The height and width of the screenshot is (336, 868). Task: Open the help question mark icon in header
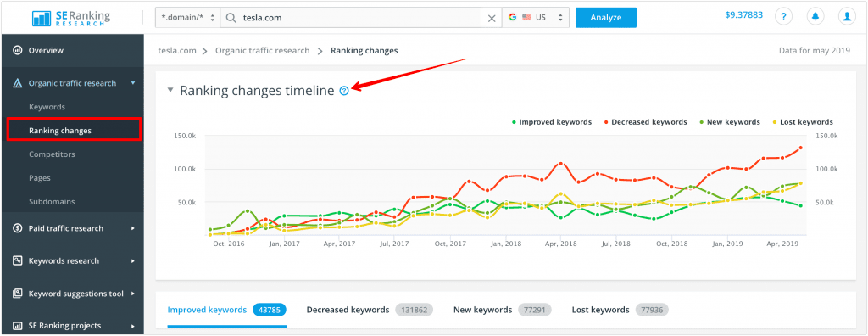click(x=782, y=17)
